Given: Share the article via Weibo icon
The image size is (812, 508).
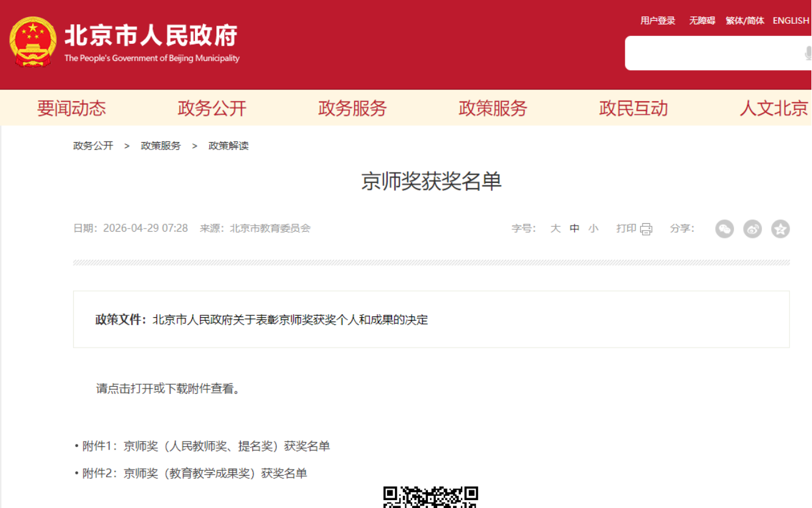Looking at the screenshot, I should click(x=752, y=229).
